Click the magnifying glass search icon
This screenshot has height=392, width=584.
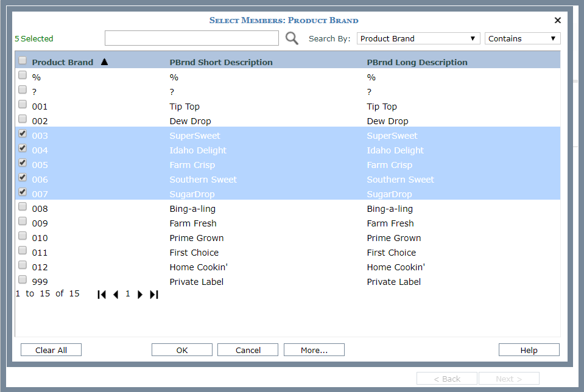[292, 38]
